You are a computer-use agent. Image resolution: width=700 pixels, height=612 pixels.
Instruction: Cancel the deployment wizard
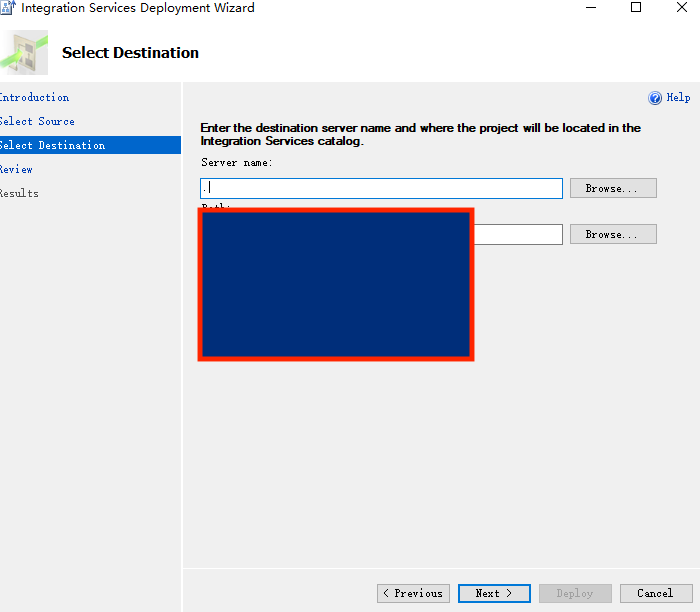[655, 593]
